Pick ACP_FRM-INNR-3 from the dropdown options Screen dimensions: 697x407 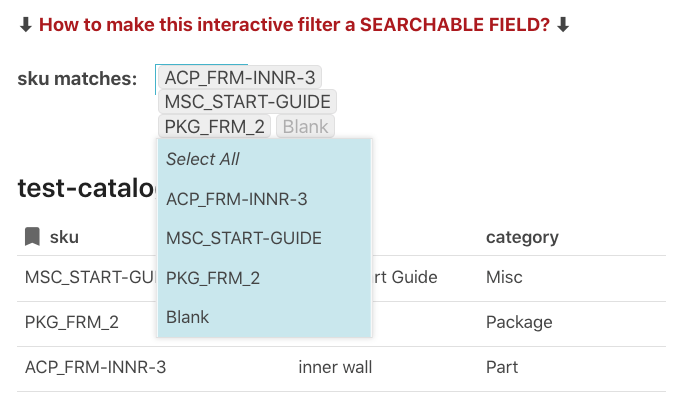point(236,199)
